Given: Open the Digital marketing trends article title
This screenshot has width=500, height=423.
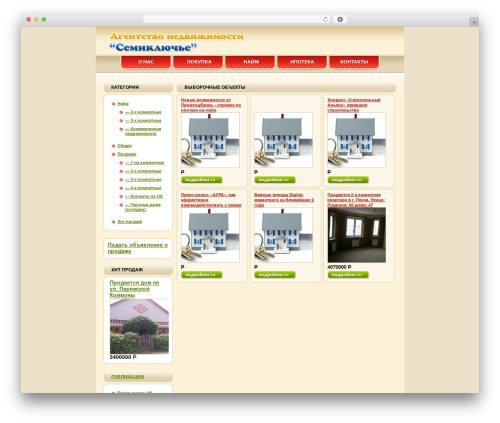Looking at the screenshot, I should tap(284, 200).
